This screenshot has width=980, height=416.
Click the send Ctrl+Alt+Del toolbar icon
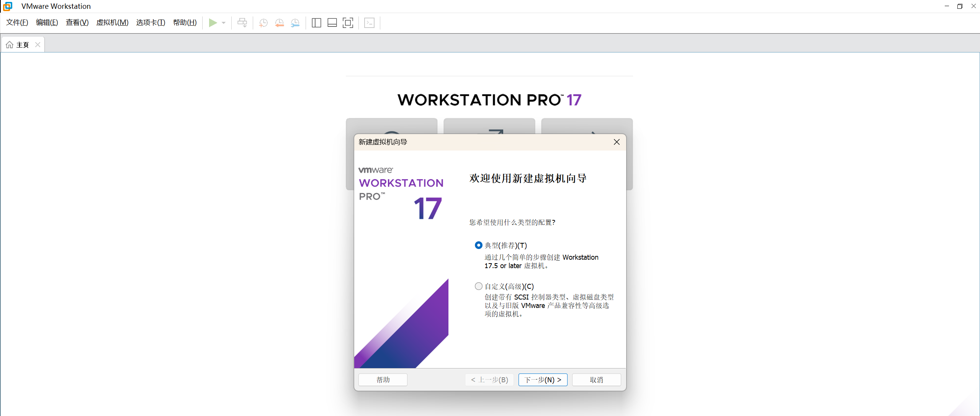242,23
